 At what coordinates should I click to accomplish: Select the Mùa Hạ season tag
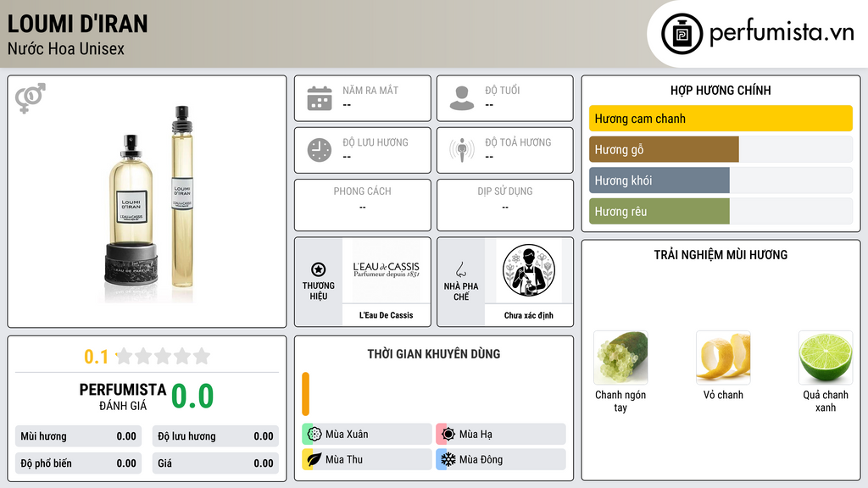tap(501, 435)
